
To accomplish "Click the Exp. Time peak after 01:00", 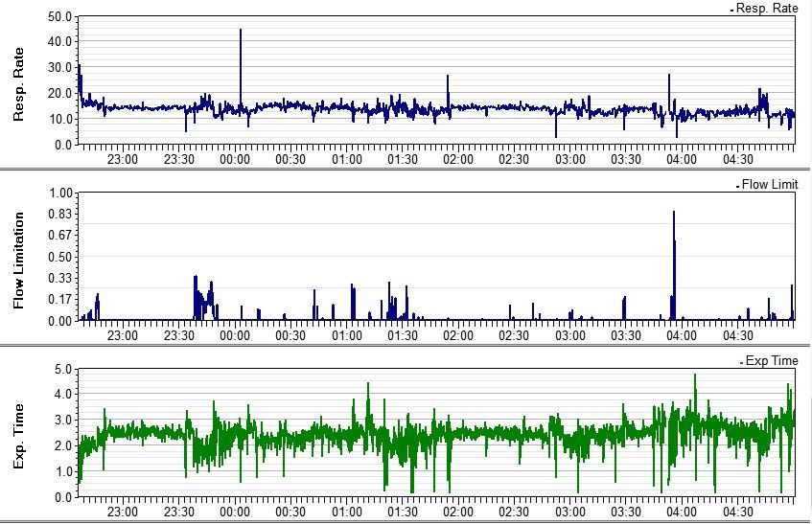I will (x=368, y=386).
